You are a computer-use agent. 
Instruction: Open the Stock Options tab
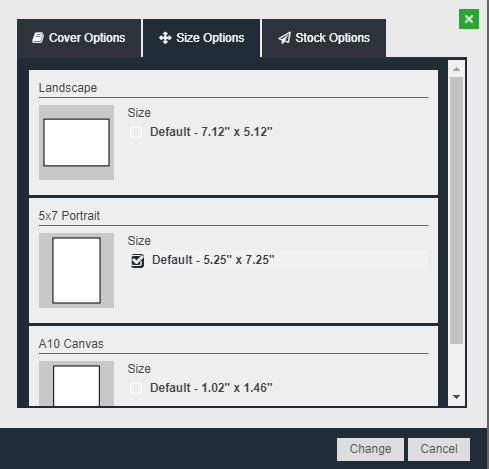pyautogui.click(x=324, y=38)
